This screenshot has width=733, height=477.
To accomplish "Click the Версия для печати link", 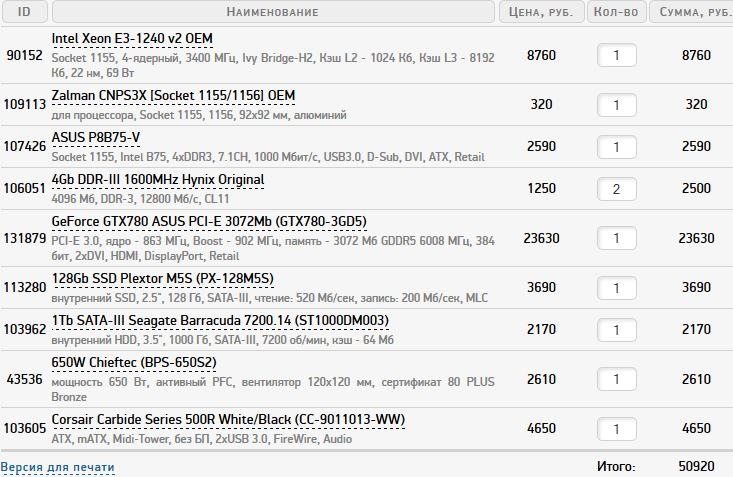I will point(57,467).
